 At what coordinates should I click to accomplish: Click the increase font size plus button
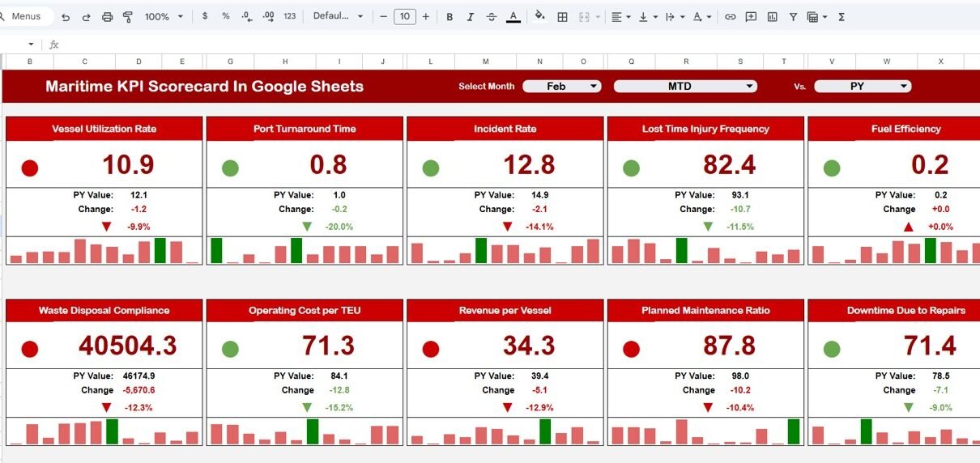coord(426,17)
